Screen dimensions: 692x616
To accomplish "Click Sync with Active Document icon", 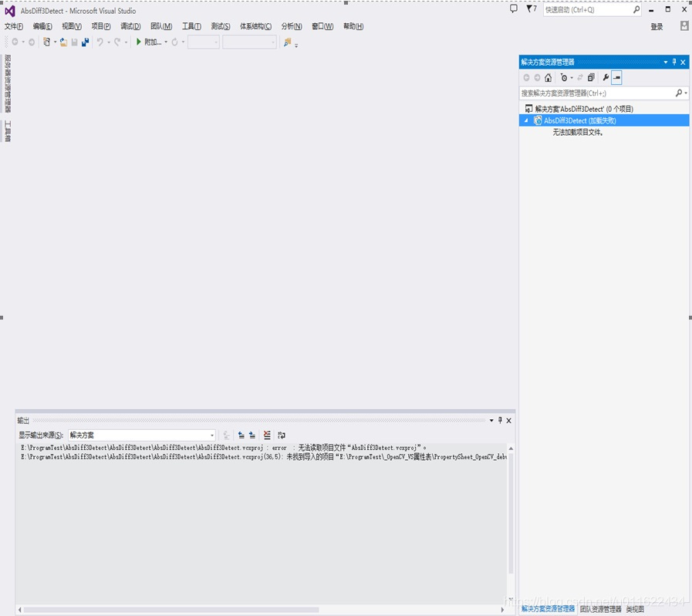I will click(580, 78).
